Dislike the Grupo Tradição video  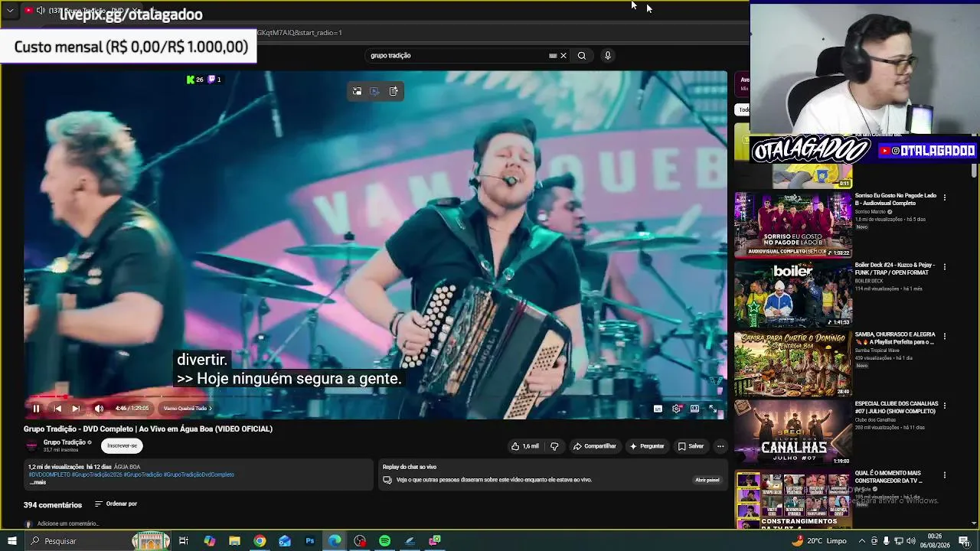tap(554, 446)
